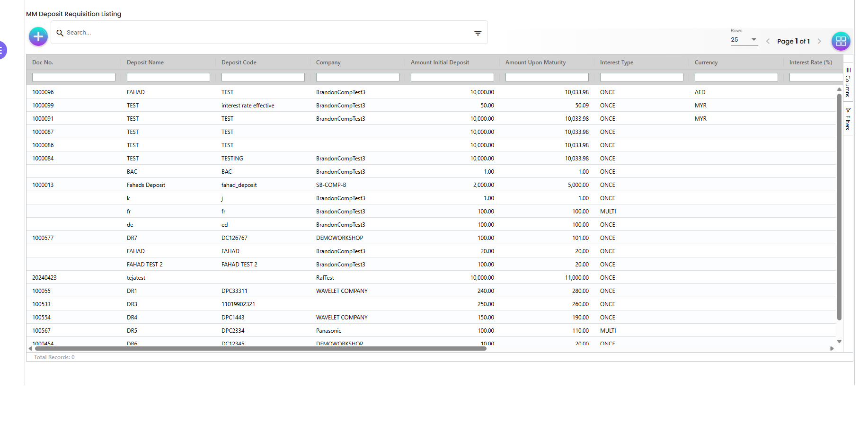Image resolution: width=868 pixels, height=424 pixels.
Task: Click the SB-COMP-B company cell
Action: click(331, 185)
